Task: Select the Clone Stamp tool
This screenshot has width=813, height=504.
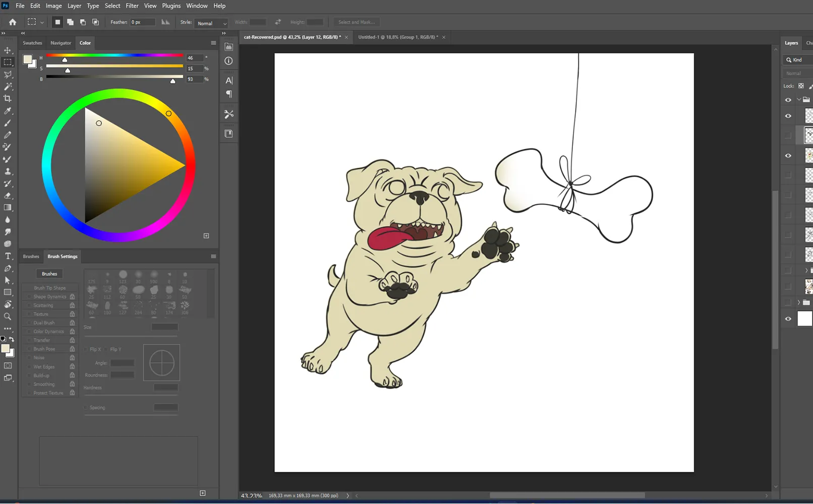Action: pos(8,171)
